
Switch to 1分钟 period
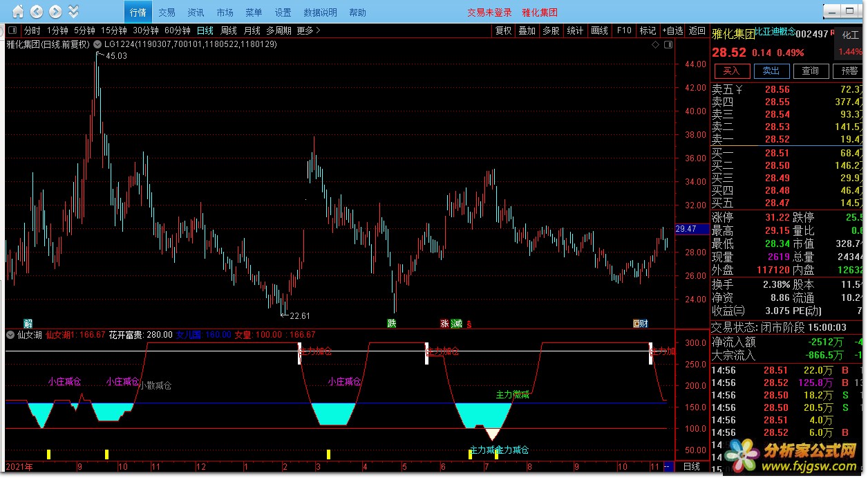pyautogui.click(x=57, y=30)
